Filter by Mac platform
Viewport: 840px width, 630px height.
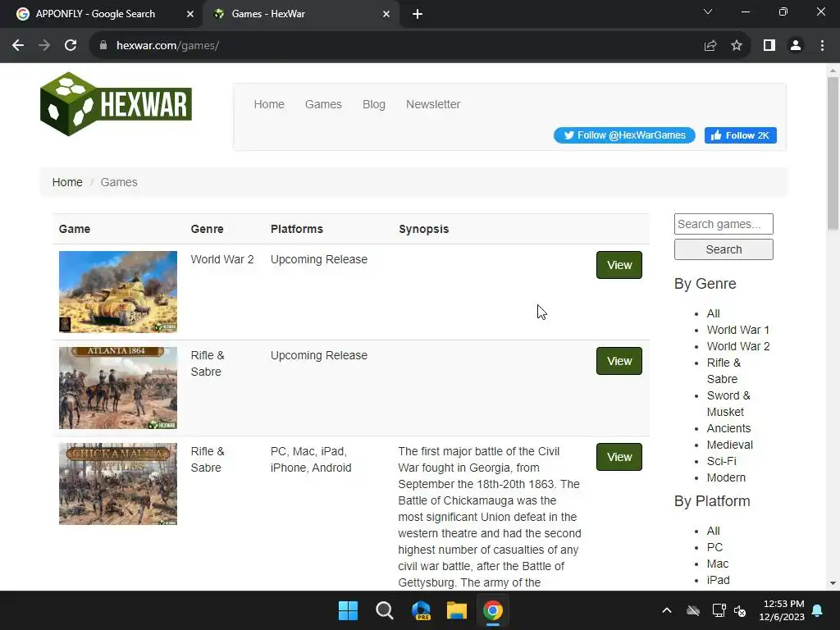[717, 564]
